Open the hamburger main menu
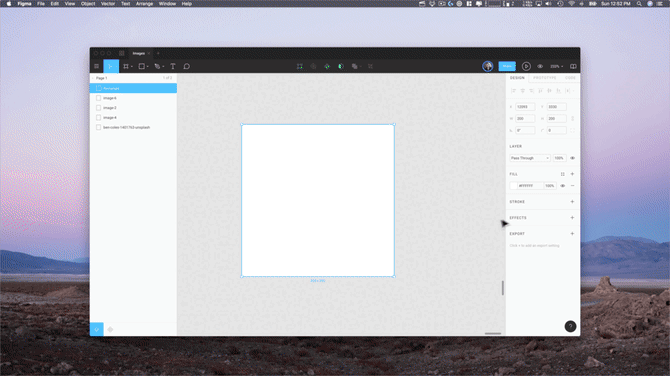This screenshot has height=376, width=670. (97, 66)
